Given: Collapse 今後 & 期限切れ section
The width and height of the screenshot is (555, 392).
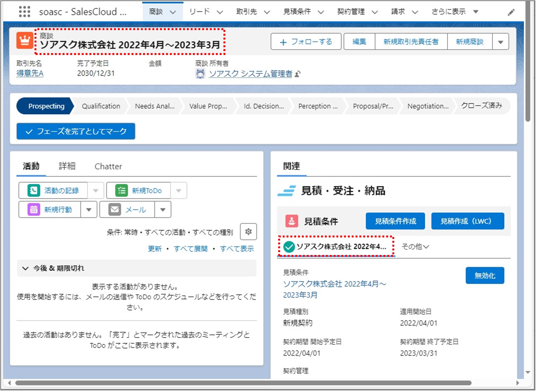Looking at the screenshot, I should 25,268.
